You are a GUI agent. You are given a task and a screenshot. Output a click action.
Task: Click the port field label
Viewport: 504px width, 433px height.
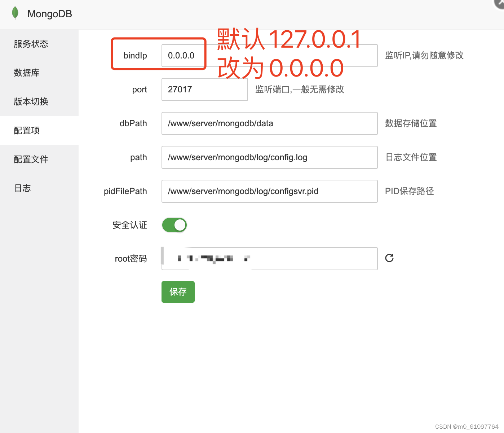[x=140, y=89]
